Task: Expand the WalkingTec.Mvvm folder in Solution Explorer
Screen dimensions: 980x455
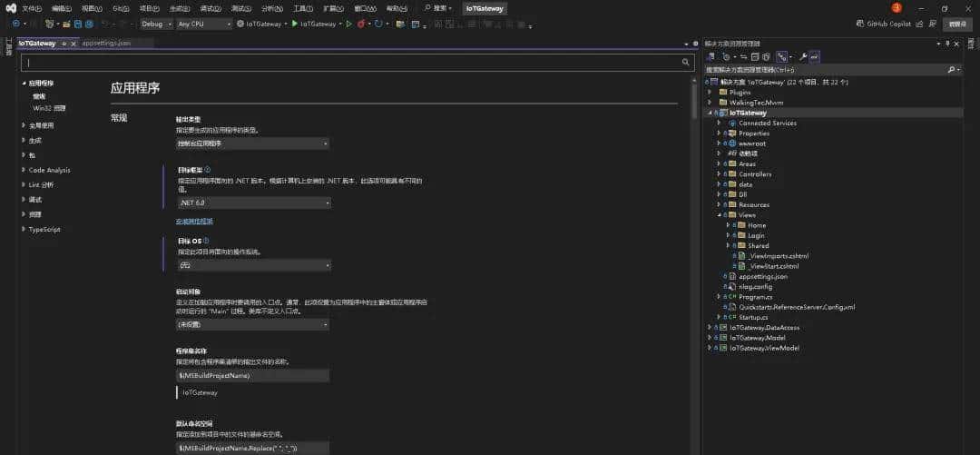Action: point(710,102)
